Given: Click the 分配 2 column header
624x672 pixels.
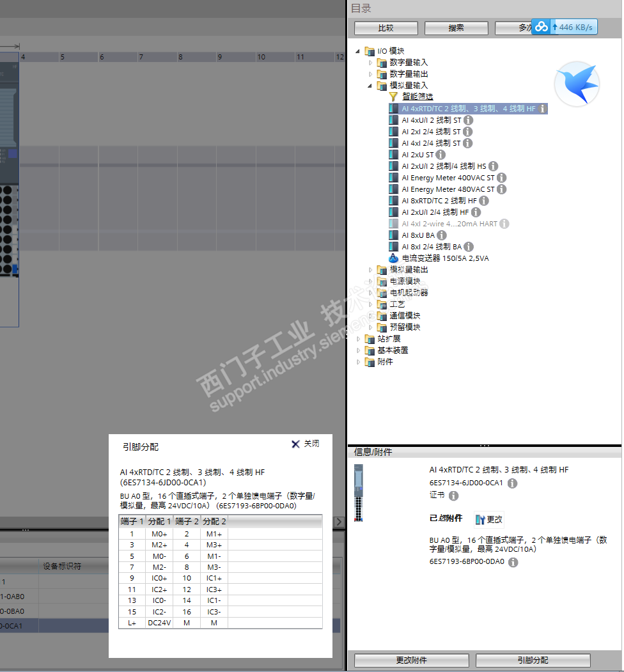Looking at the screenshot, I should (214, 522).
